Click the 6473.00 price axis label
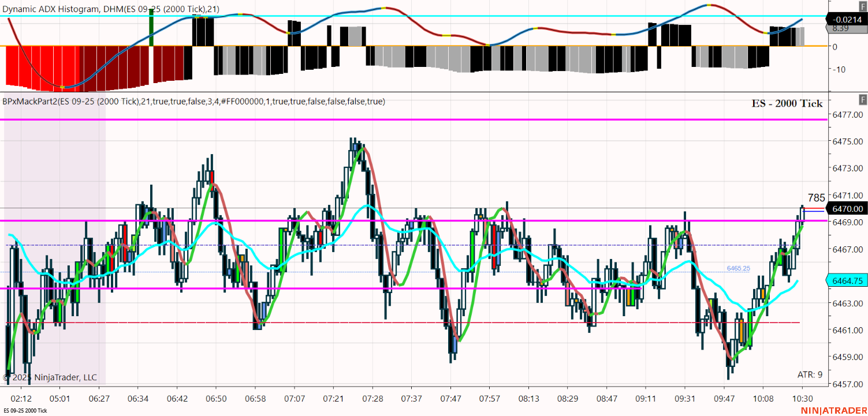Image resolution: width=868 pixels, height=416 pixels. coord(848,168)
